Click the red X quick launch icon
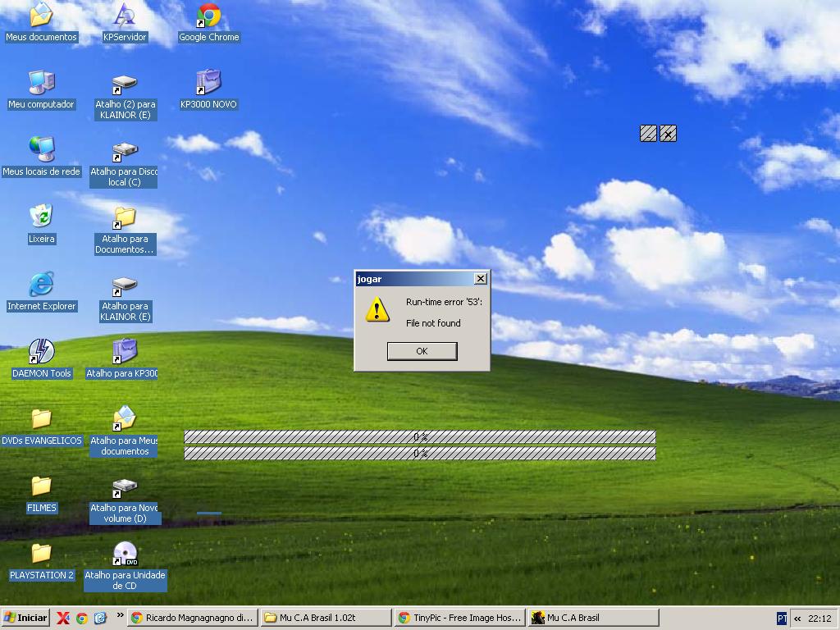840x630 pixels. 63,618
